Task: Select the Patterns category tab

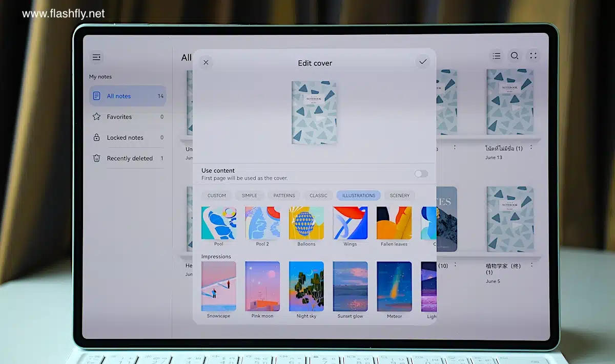Action: [x=284, y=196]
